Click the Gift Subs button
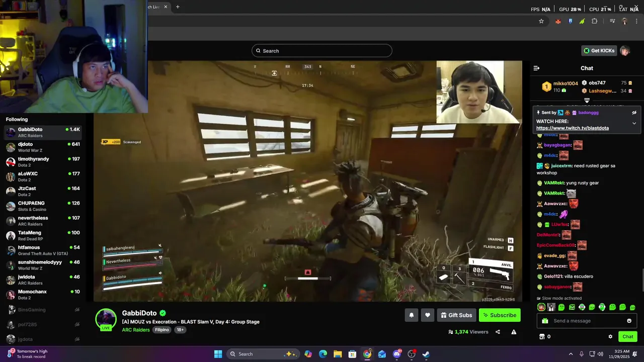 pyautogui.click(x=456, y=315)
